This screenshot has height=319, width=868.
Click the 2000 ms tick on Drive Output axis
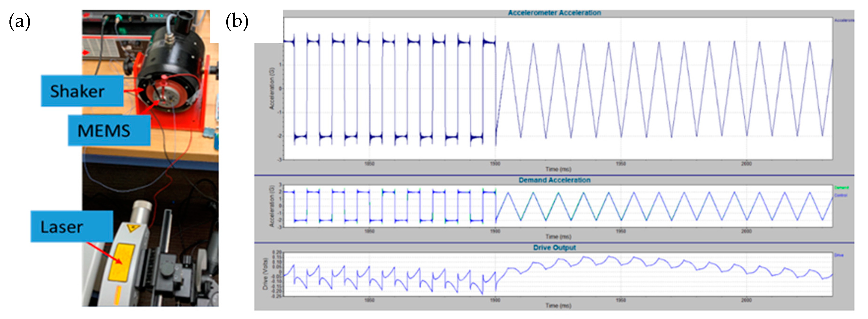(746, 300)
